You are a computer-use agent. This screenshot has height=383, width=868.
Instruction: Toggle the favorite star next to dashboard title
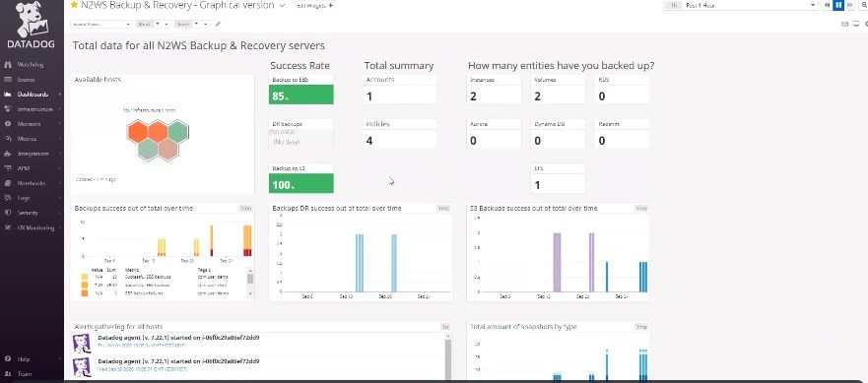(x=74, y=5)
